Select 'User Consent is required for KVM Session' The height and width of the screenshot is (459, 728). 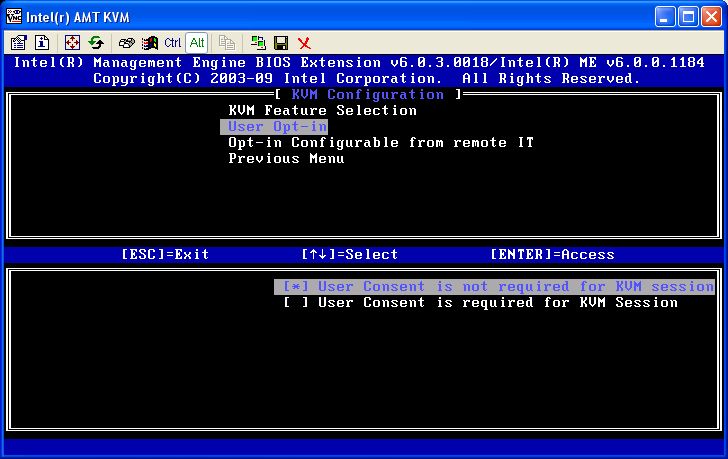tap(480, 303)
